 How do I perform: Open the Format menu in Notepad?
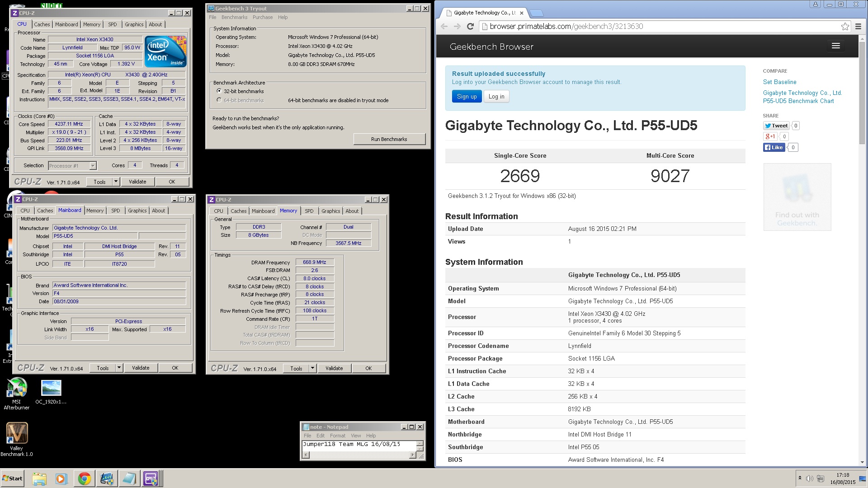(337, 436)
